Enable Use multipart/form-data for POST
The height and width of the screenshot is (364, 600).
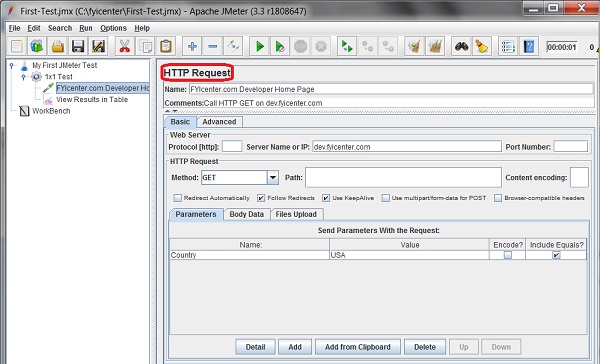pyautogui.click(x=386, y=198)
